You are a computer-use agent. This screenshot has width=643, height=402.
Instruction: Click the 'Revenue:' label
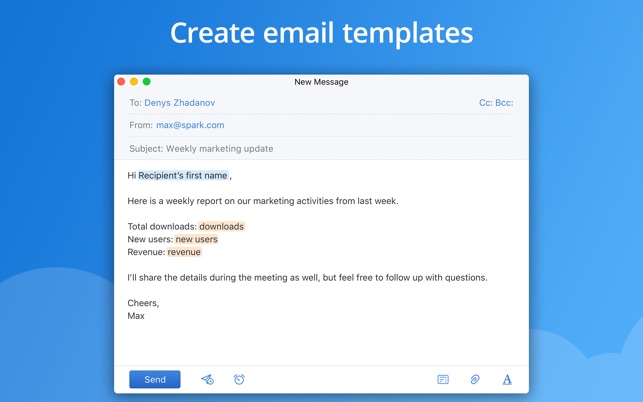(x=146, y=252)
